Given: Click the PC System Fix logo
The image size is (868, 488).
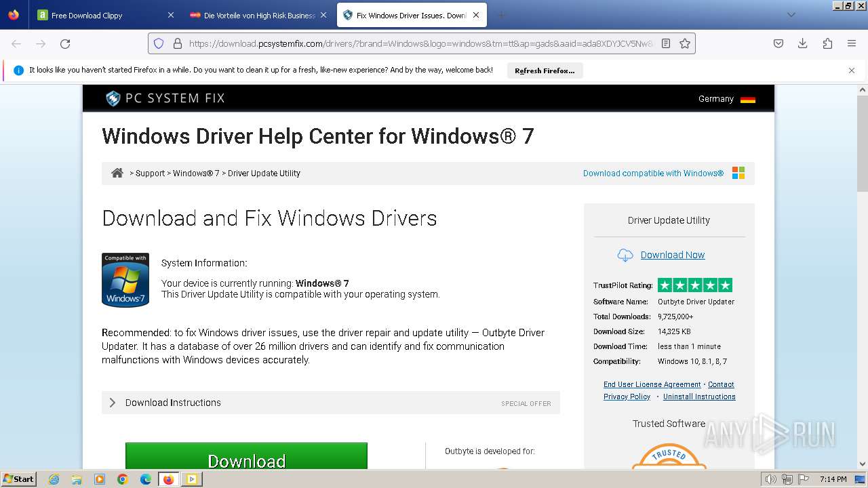Looking at the screenshot, I should (165, 98).
